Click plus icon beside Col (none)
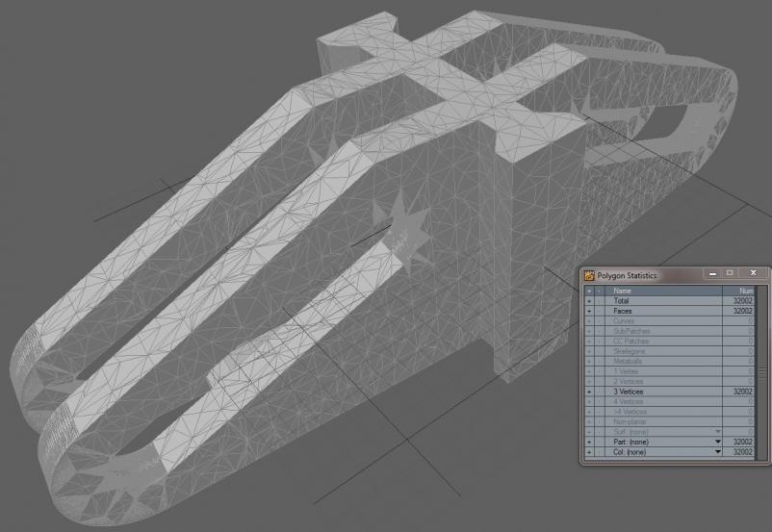772x532 pixels. point(589,451)
